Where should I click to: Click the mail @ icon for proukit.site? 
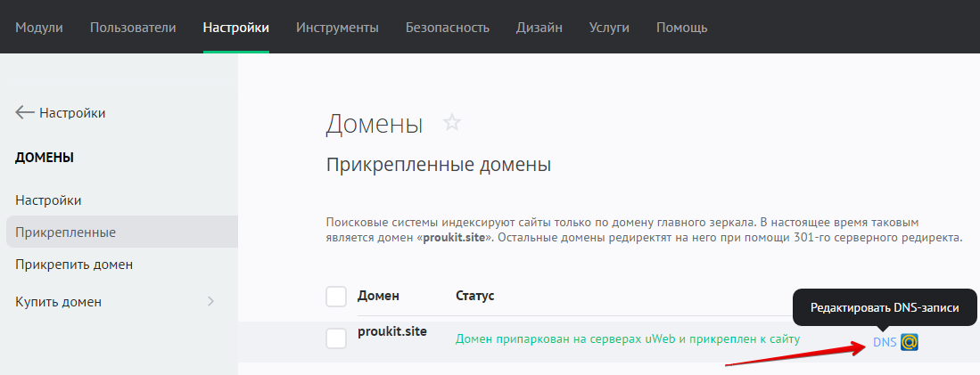point(910,342)
